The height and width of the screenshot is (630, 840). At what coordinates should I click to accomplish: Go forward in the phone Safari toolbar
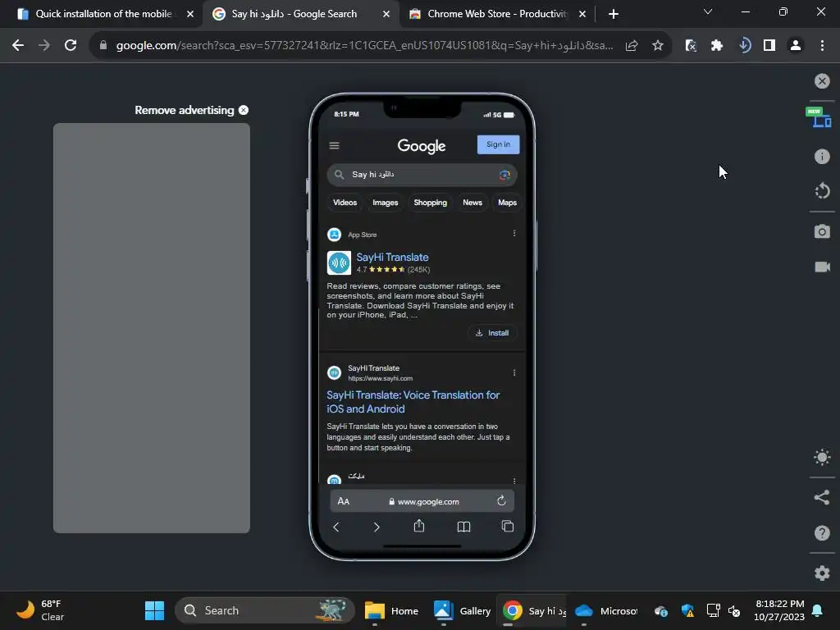point(377,527)
